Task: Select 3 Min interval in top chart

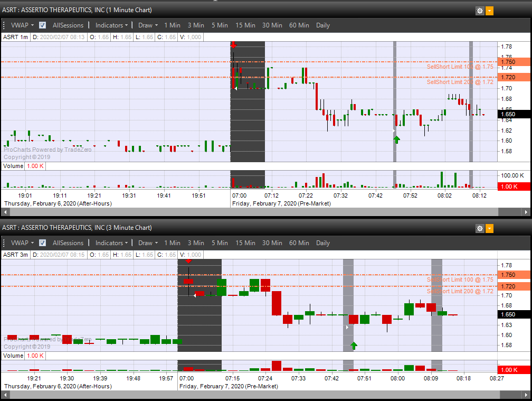Action: pos(196,25)
